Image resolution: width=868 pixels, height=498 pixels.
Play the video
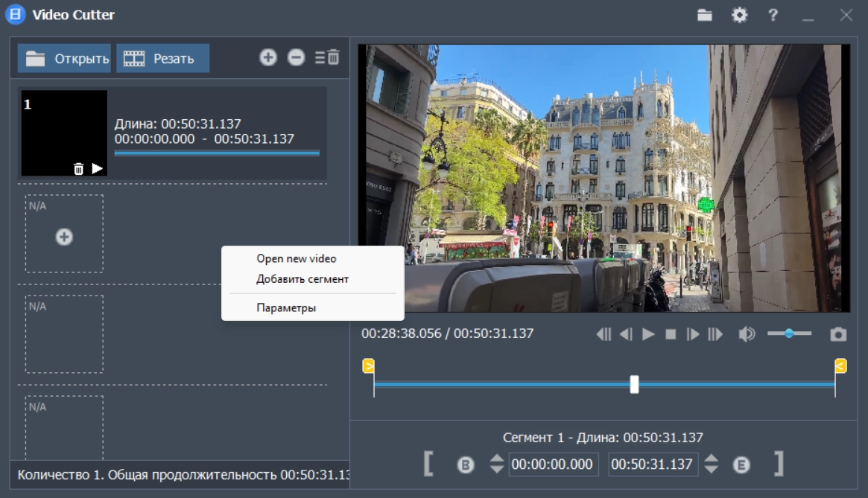(x=648, y=334)
